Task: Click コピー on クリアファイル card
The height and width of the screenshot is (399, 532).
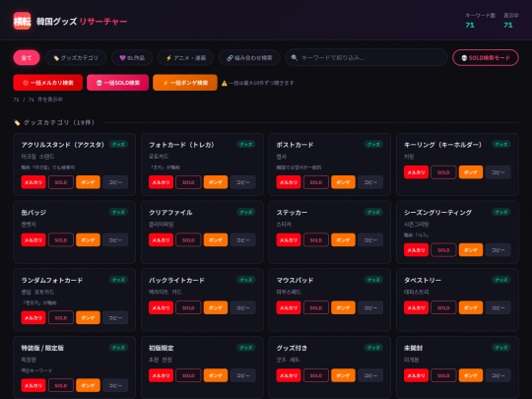Action: pos(243,239)
